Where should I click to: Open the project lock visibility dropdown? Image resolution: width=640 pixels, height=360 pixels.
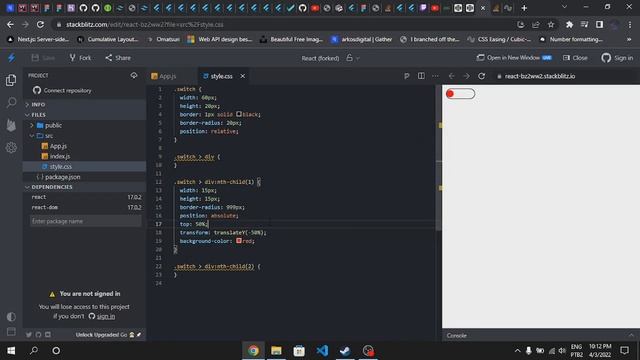tap(353, 58)
